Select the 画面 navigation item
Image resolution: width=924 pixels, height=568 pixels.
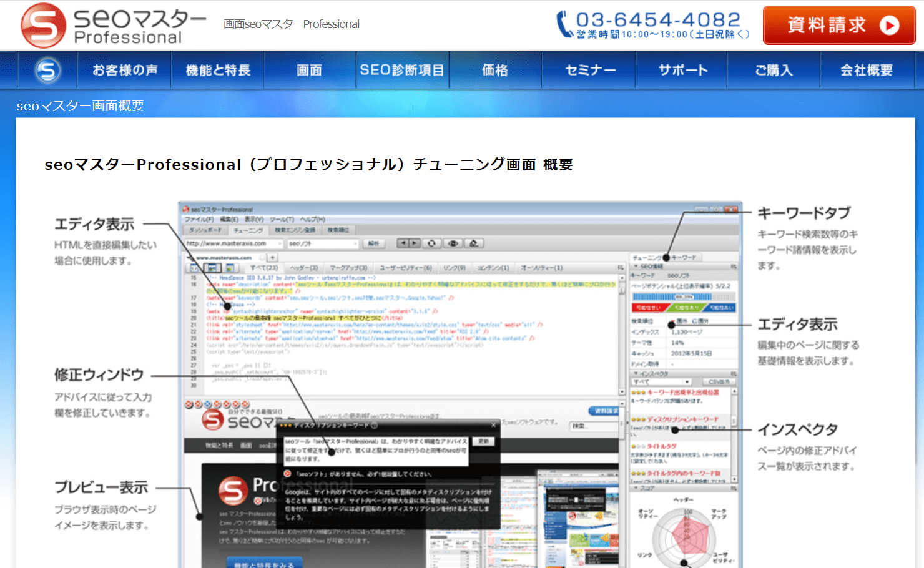point(310,70)
